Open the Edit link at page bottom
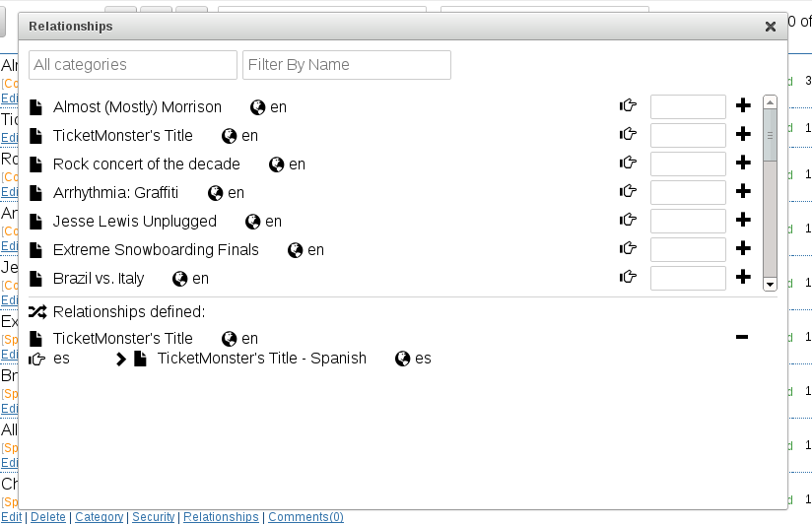Image resolution: width=812 pixels, height=525 pixels. click(x=12, y=517)
